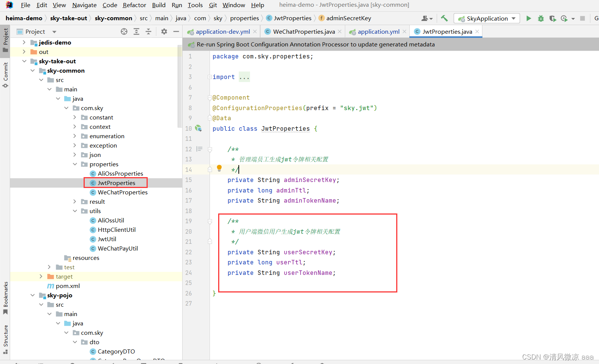Select opened file locate target icon

[x=124, y=32]
